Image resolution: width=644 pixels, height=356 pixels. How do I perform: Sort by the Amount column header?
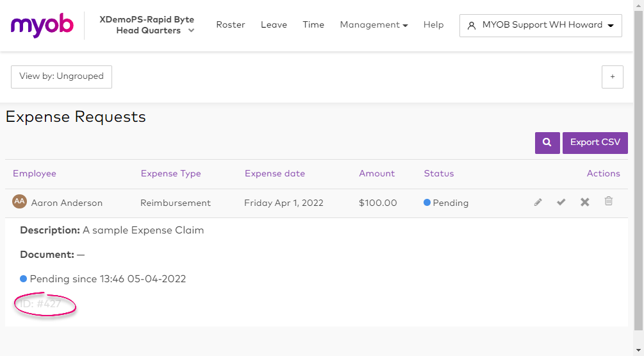377,173
